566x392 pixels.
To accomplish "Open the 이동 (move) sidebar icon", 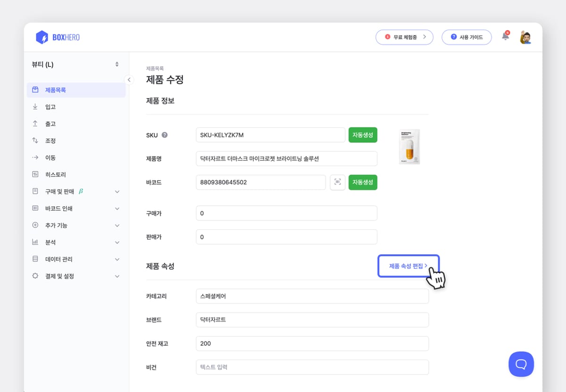I will pos(35,158).
